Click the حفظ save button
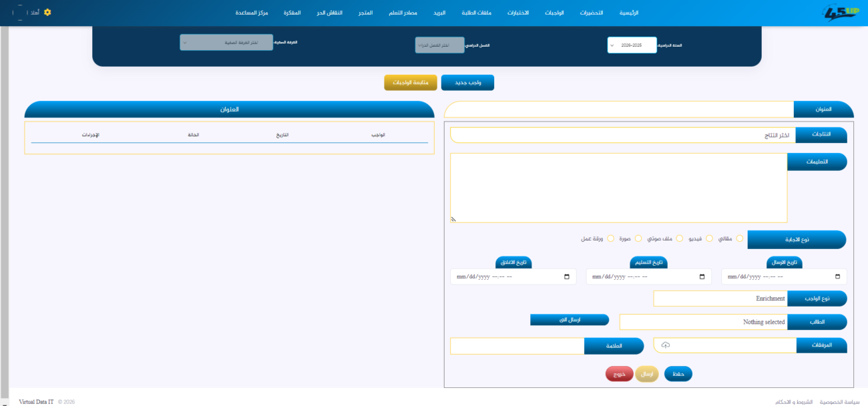Screen dimensions: 868x406 tap(678, 373)
